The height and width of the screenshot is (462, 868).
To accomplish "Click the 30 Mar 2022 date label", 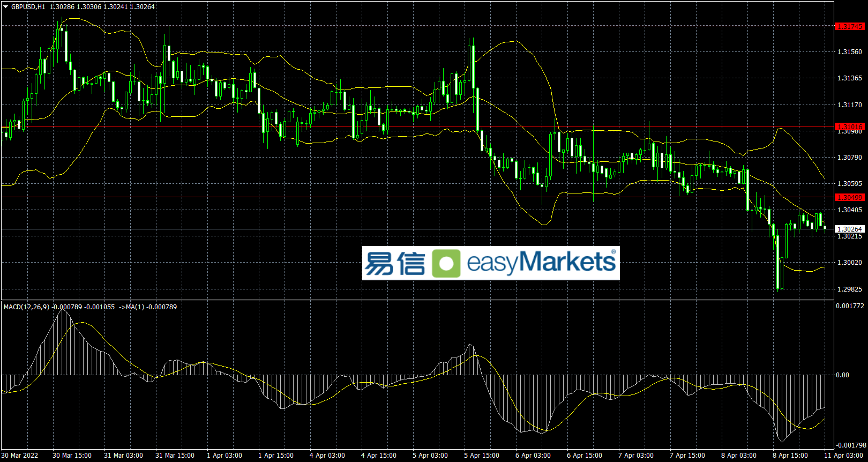I will click(20, 456).
